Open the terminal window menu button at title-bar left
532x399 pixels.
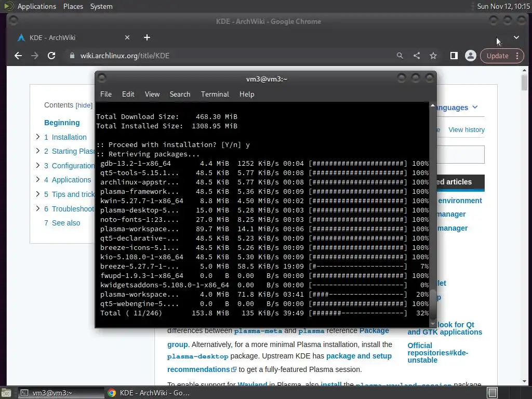point(102,78)
